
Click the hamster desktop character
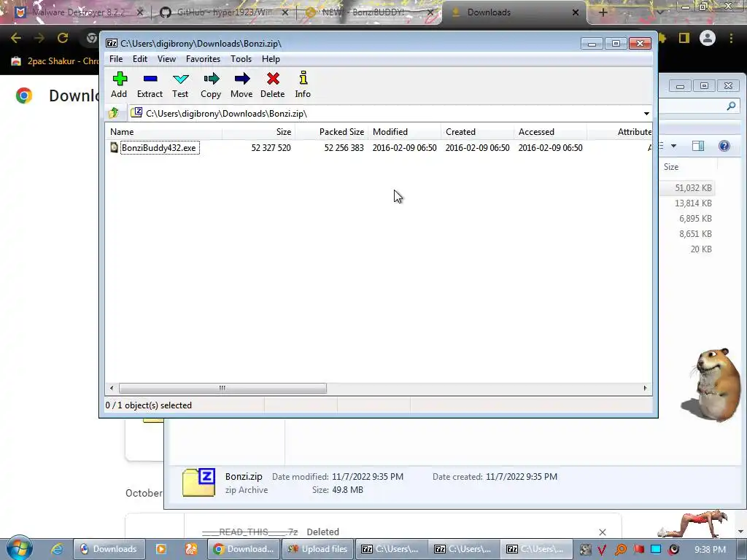pyautogui.click(x=713, y=385)
